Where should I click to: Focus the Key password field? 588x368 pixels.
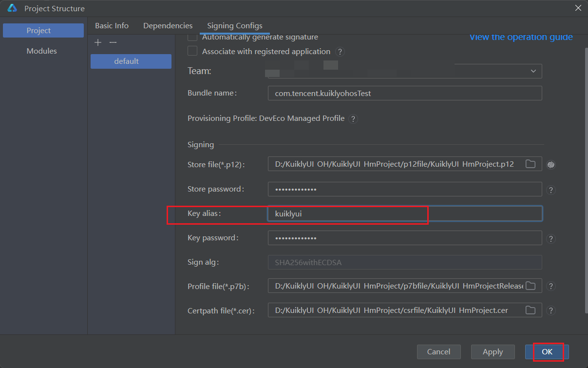[x=405, y=238]
